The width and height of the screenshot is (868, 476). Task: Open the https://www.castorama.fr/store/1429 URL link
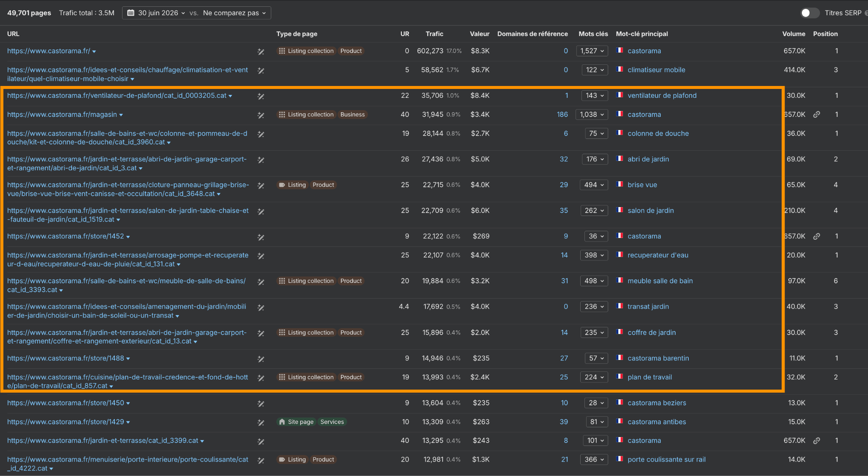[66, 422]
